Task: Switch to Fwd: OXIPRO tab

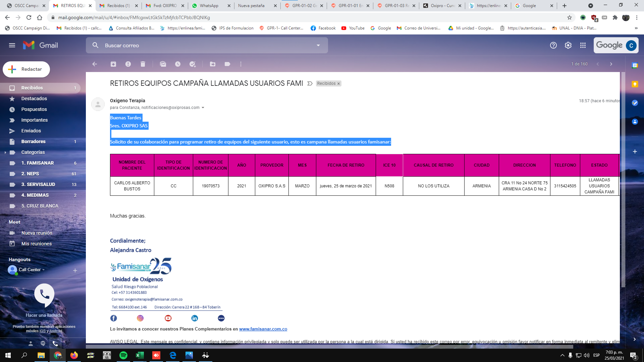Action: [164, 6]
